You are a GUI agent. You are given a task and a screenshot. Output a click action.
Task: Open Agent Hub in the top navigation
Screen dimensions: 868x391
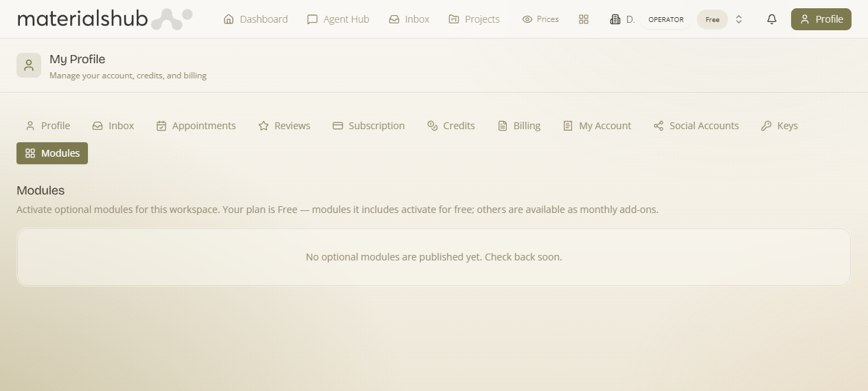338,19
